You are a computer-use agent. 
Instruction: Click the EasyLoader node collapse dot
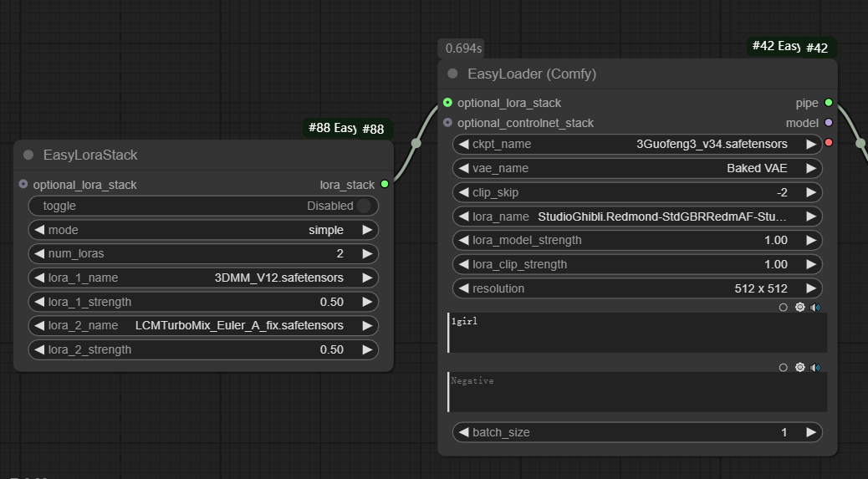(x=452, y=74)
